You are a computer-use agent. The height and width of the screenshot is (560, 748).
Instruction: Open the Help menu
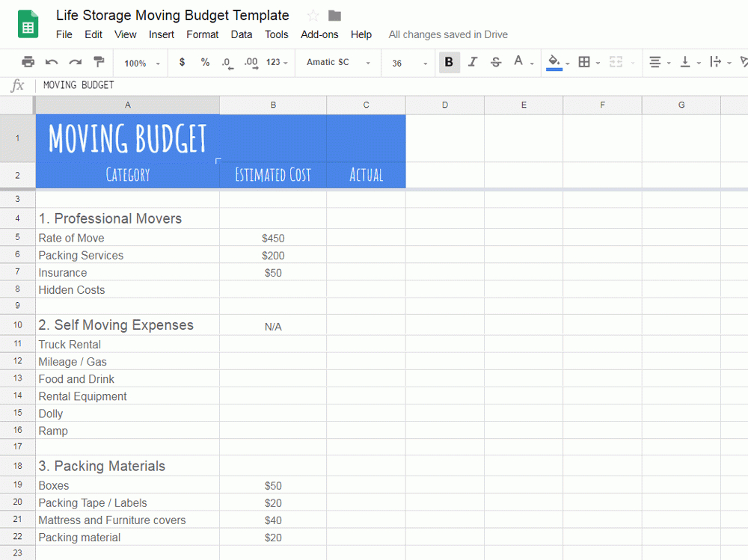[x=361, y=34]
